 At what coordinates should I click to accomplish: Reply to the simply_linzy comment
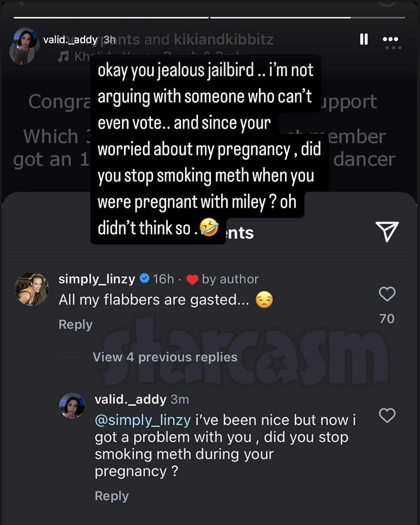[76, 325]
